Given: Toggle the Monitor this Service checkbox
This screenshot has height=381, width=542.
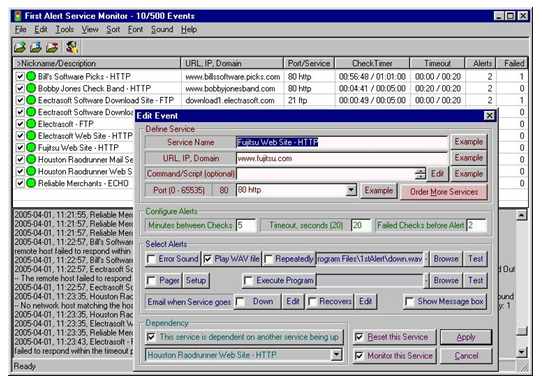Looking at the screenshot, I should pyautogui.click(x=359, y=355).
